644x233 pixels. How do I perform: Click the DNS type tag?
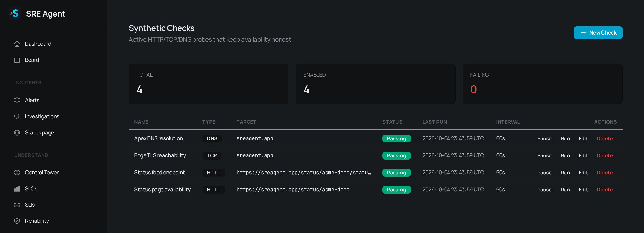click(212, 138)
